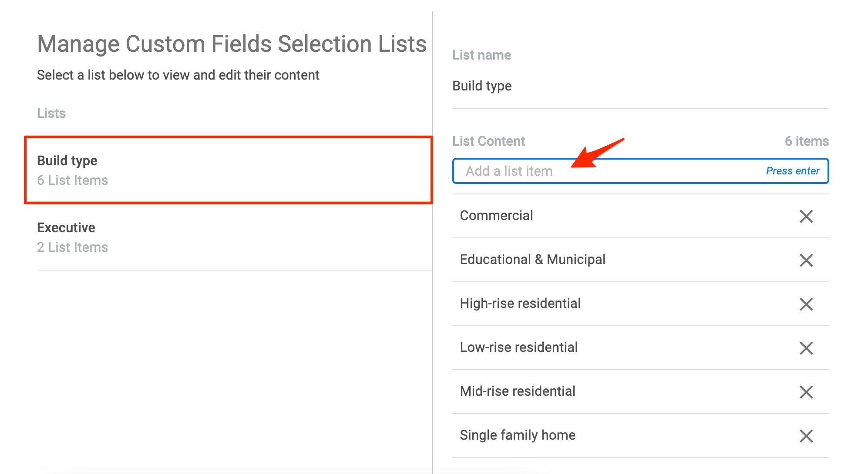The height and width of the screenshot is (474, 868).
Task: Open the Executive list
Action: [235, 237]
